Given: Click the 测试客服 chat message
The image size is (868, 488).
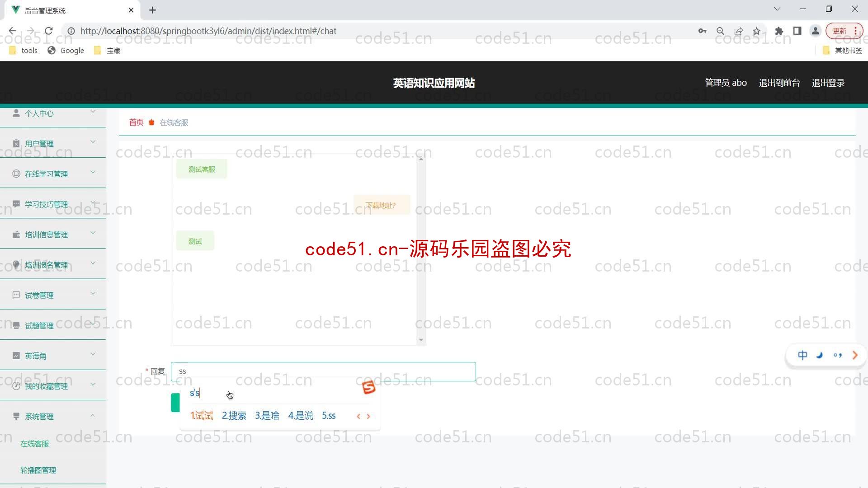Looking at the screenshot, I should (x=202, y=169).
